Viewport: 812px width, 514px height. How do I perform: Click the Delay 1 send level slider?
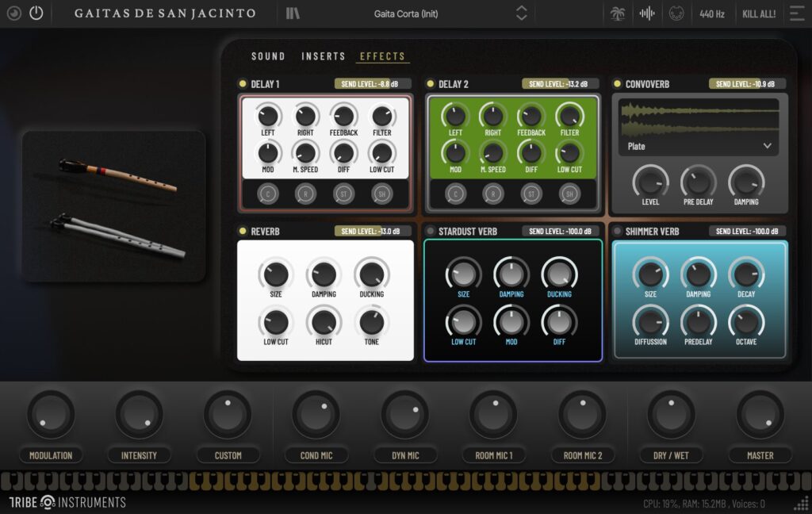373,84
